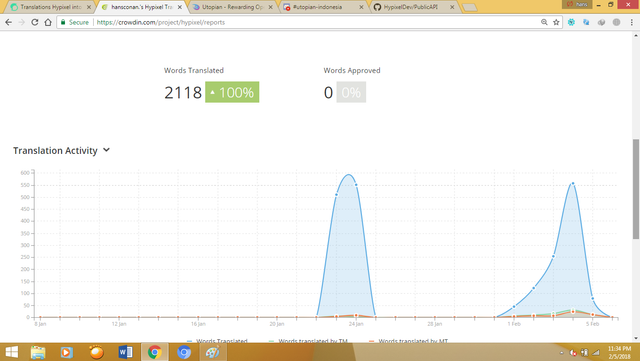Click the 24 Jan label on chart axis
The height and width of the screenshot is (361, 640).
(356, 324)
